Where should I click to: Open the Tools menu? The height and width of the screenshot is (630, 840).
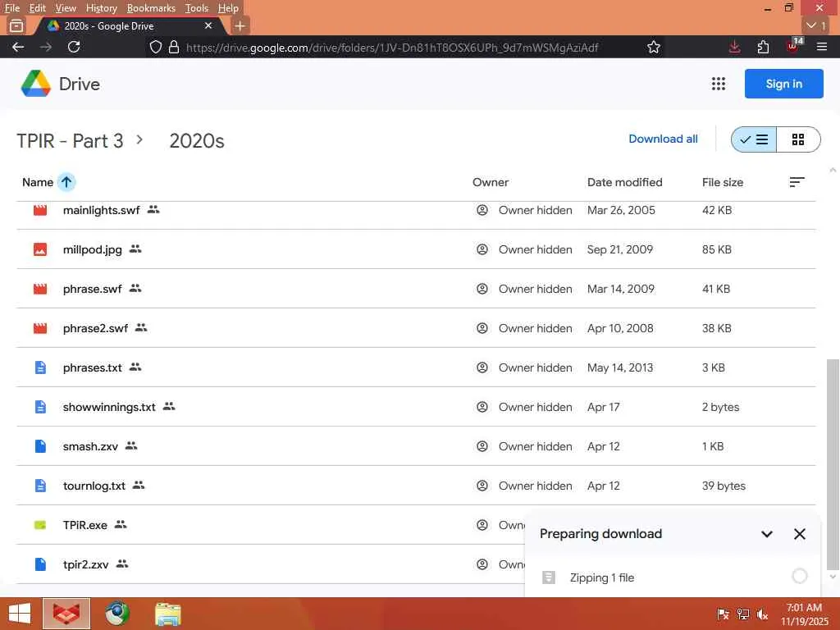click(x=197, y=8)
